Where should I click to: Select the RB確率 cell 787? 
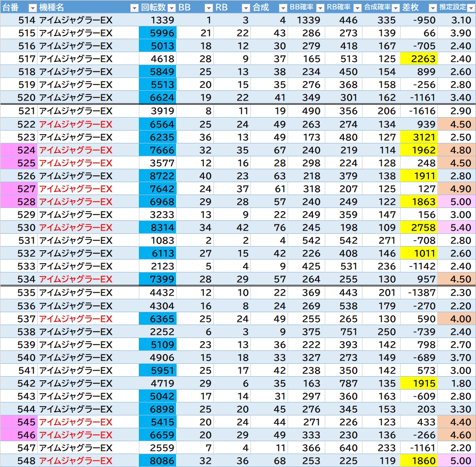point(344,383)
